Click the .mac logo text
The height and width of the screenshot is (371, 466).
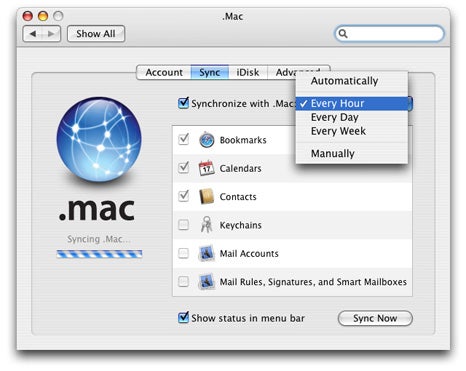(97, 209)
